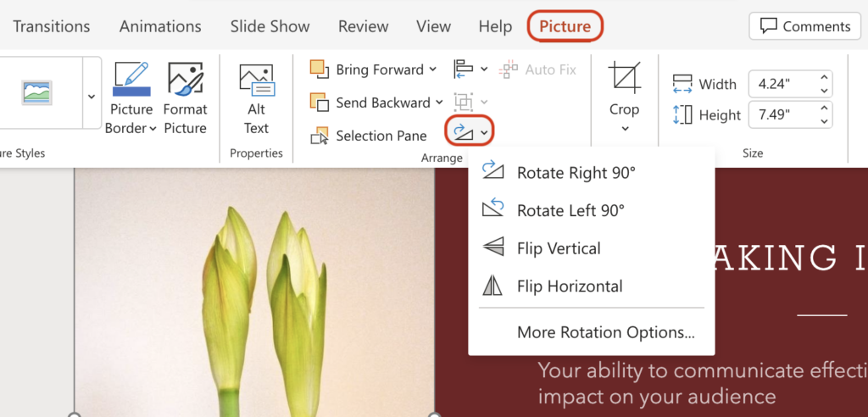Click the Auto Fix button

537,69
